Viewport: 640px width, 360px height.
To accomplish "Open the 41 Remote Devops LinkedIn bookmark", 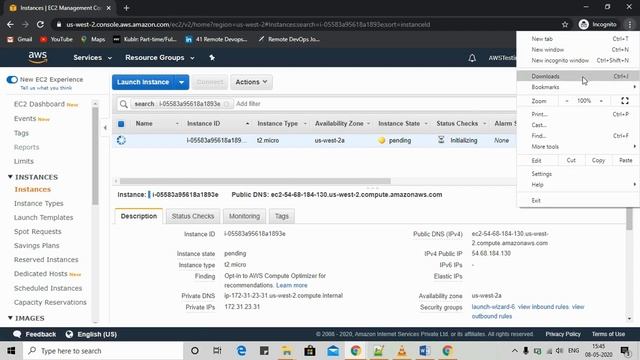I will (x=216, y=39).
